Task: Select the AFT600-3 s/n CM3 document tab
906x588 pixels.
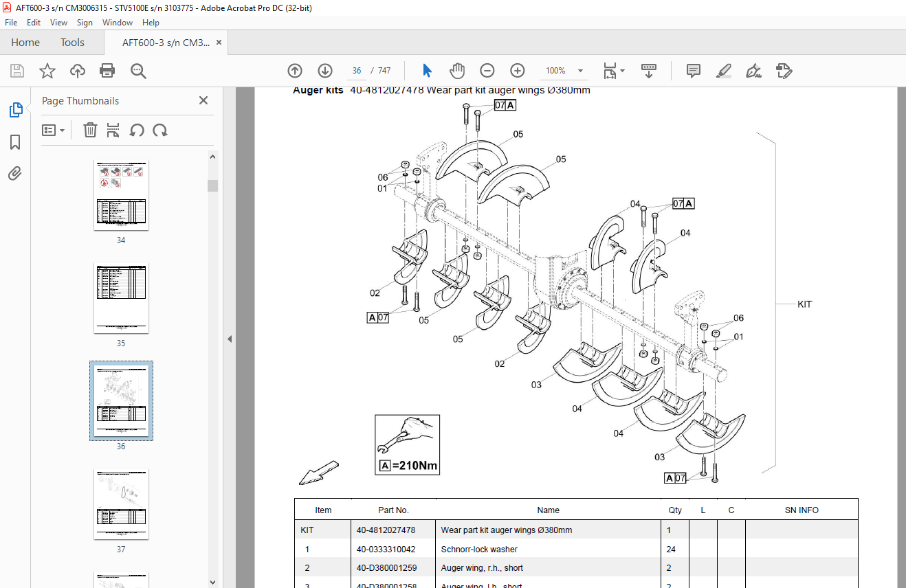Action: 166,42
